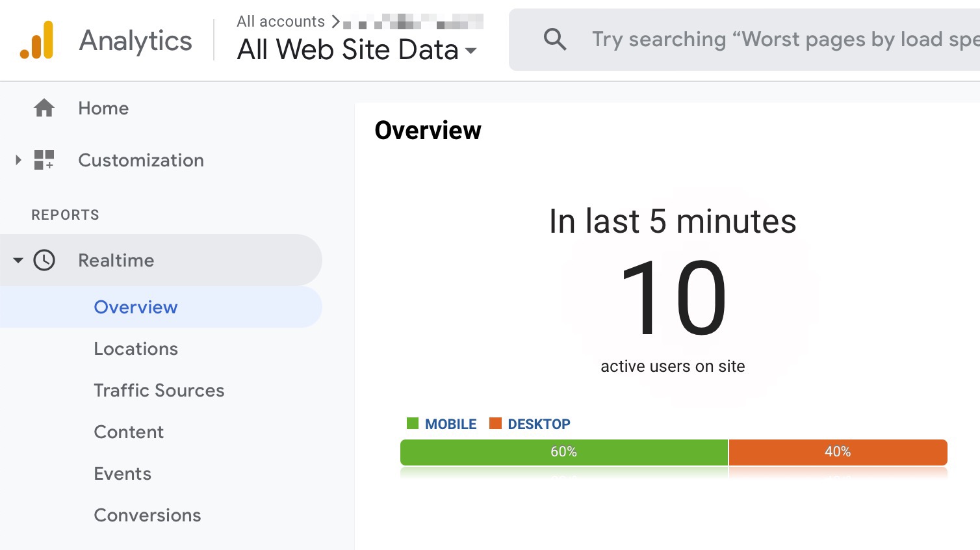Switch to the Locations report
The height and width of the screenshot is (550, 980).
click(136, 348)
